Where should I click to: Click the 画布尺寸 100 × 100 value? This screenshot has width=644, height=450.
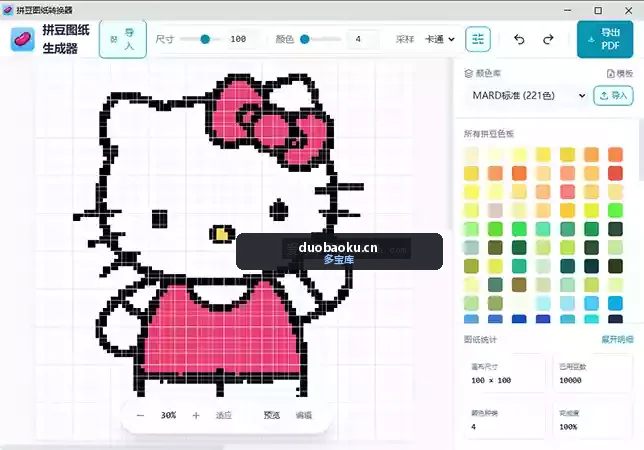[x=491, y=381]
